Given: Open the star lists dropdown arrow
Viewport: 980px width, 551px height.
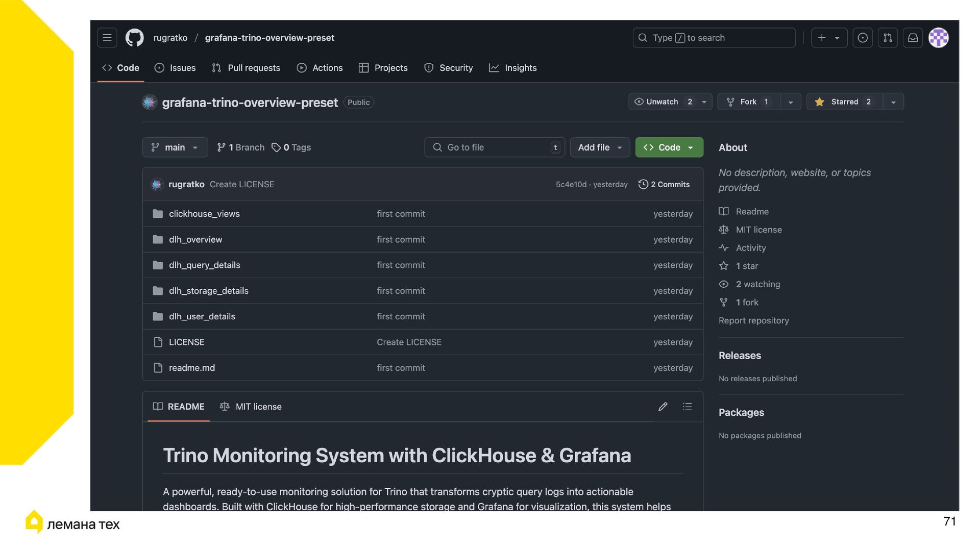Looking at the screenshot, I should tap(893, 102).
